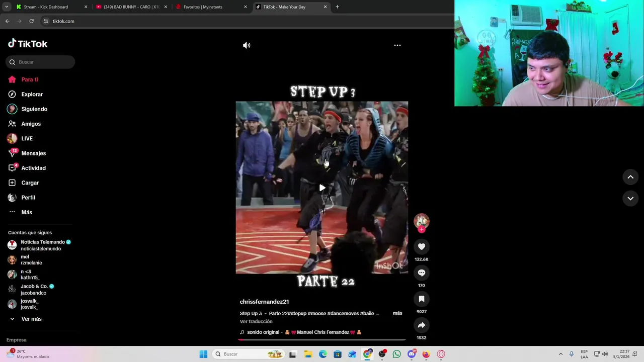644x362 pixels.
Task: Focus the TikTok Buscar search field
Action: [x=40, y=62]
